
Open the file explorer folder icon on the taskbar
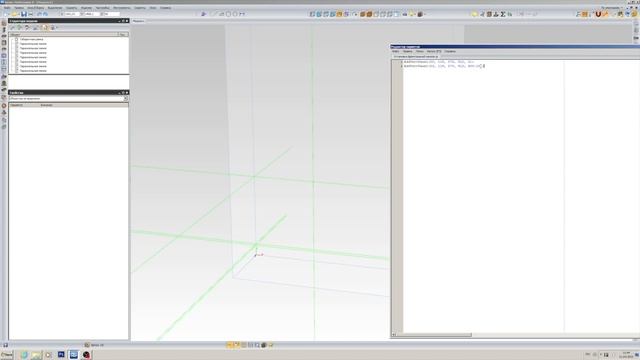click(x=36, y=354)
